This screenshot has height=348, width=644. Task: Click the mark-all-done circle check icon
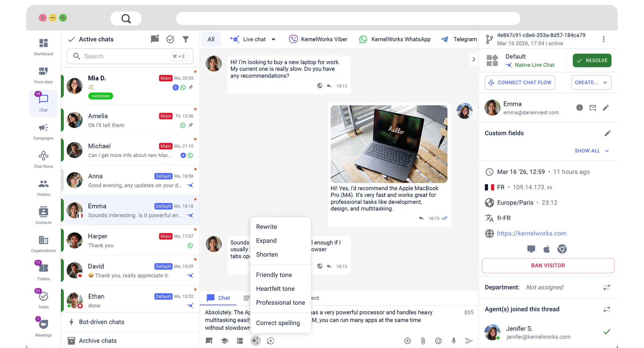click(170, 39)
